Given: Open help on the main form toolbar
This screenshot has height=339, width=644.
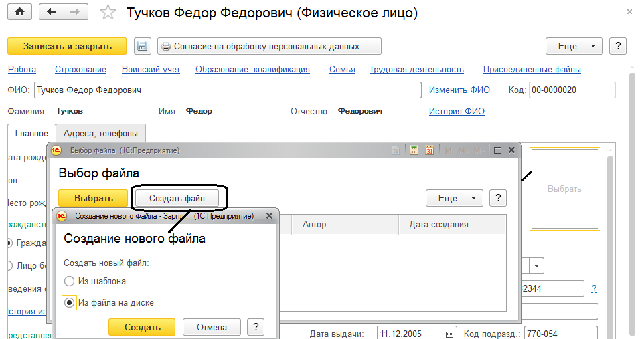Looking at the screenshot, I should (618, 46).
